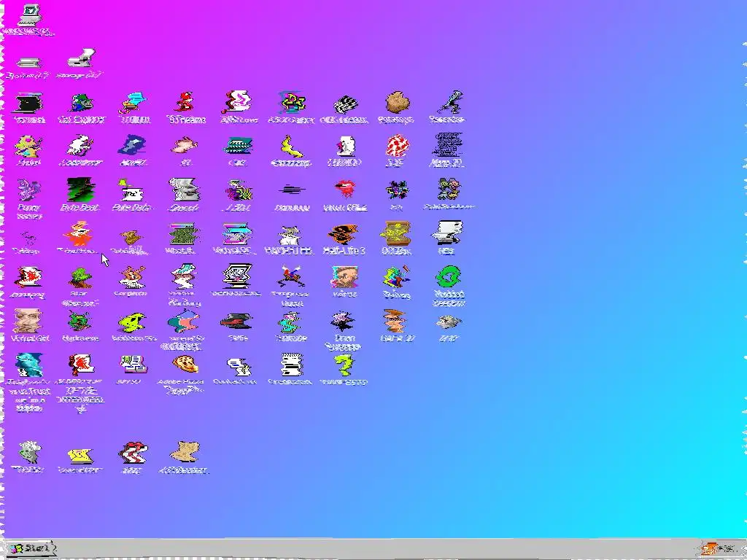Open the lined notepad document icon
This screenshot has width=747, height=560.
tap(290, 365)
